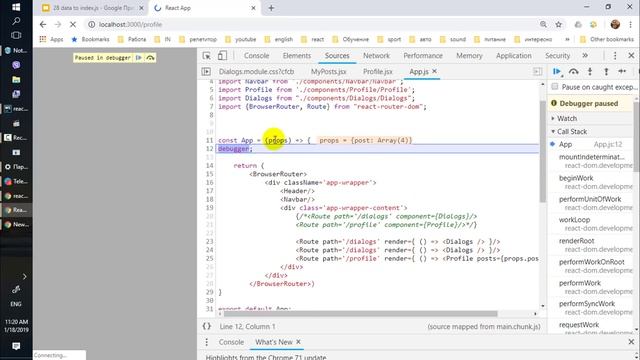This screenshot has height=360, width=640.
Task: Step over from the page overlay badge
Action: click(x=150, y=58)
